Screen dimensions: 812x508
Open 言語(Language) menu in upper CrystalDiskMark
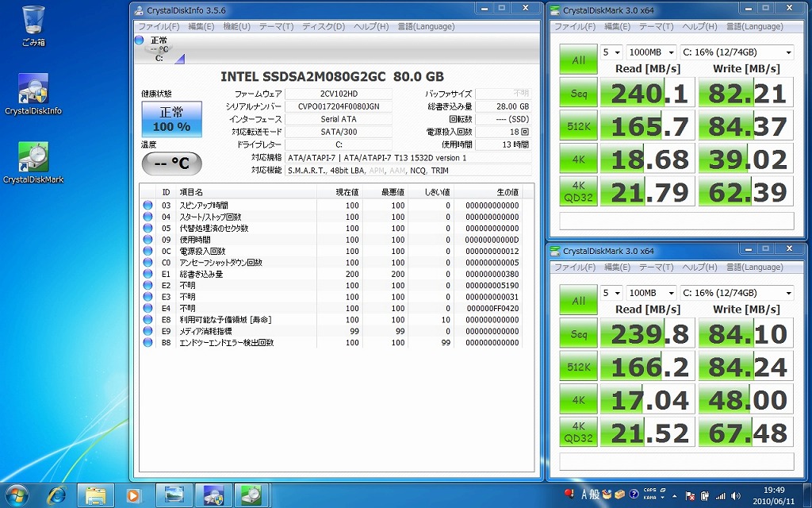[x=755, y=26]
